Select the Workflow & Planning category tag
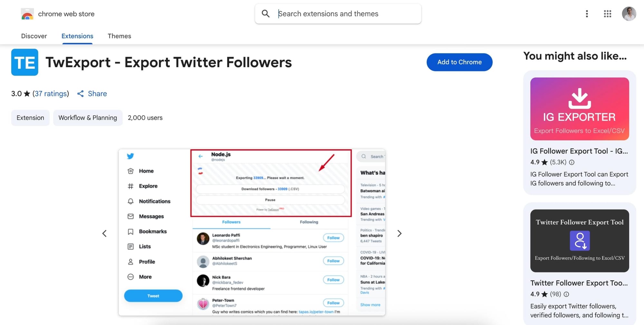The image size is (644, 325). click(x=88, y=118)
